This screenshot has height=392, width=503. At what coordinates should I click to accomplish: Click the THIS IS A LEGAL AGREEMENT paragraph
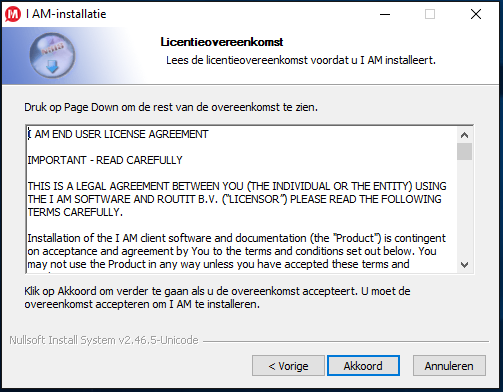237,199
